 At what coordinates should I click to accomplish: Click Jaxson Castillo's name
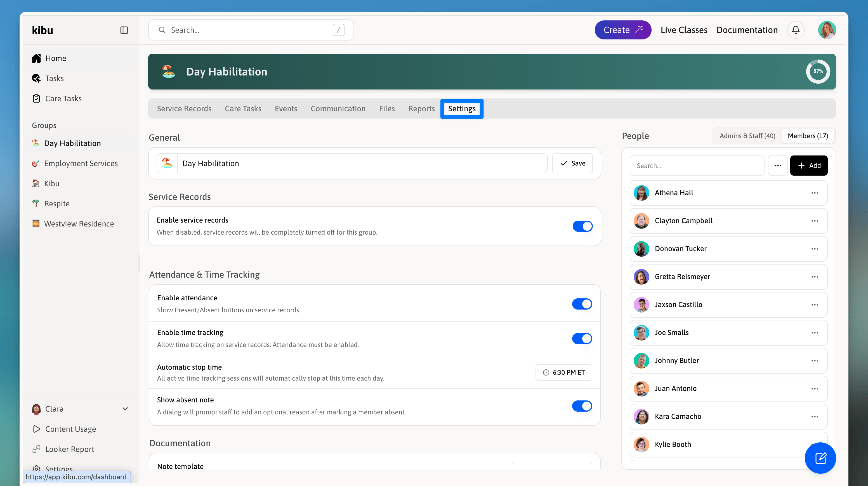678,305
